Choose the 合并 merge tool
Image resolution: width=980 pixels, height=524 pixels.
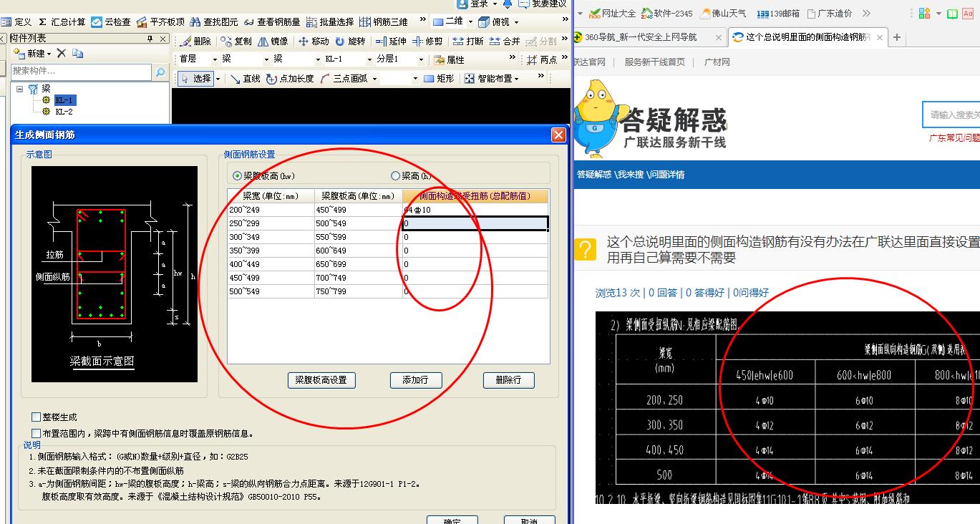point(505,42)
